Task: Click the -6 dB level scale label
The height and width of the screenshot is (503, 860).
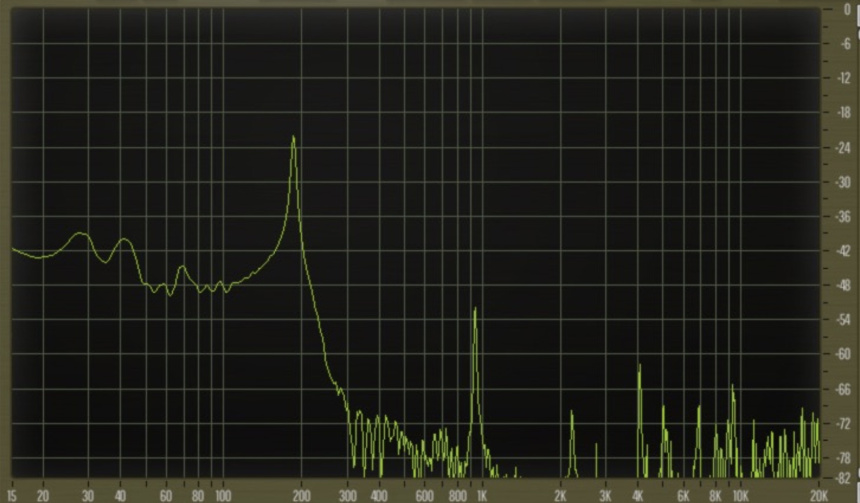Action: point(845,44)
